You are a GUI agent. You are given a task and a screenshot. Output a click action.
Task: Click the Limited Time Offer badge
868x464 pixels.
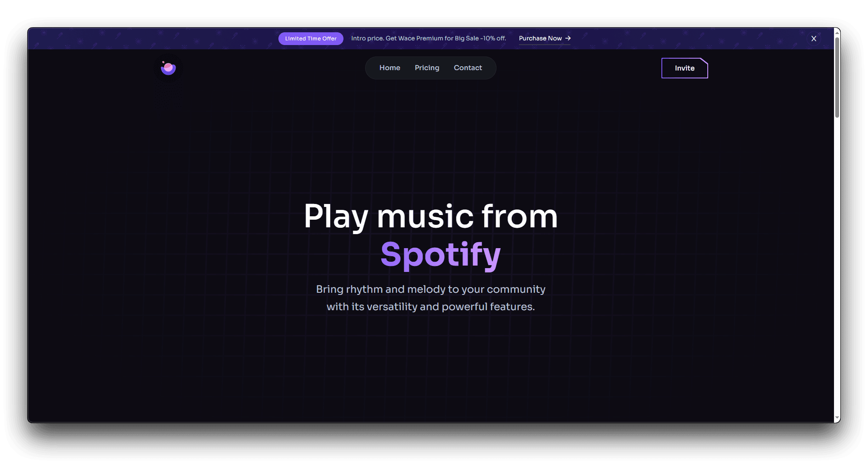(311, 39)
